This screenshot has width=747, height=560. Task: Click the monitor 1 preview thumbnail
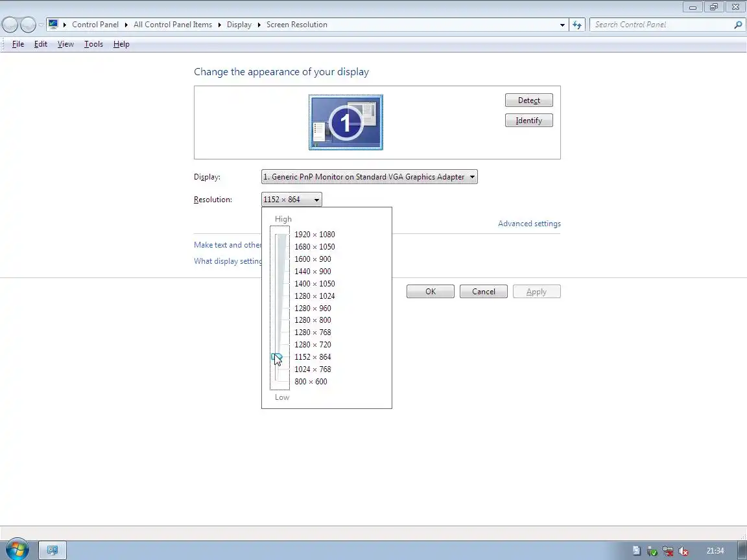pos(346,122)
